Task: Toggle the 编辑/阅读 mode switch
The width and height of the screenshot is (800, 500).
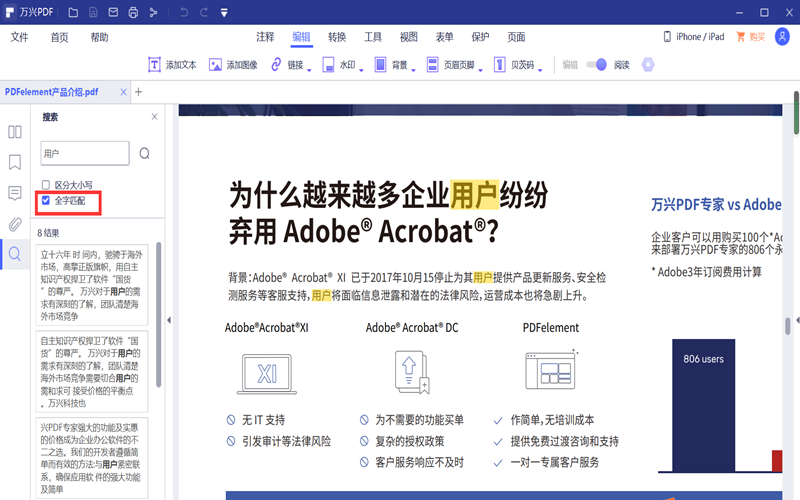Action: (x=596, y=65)
